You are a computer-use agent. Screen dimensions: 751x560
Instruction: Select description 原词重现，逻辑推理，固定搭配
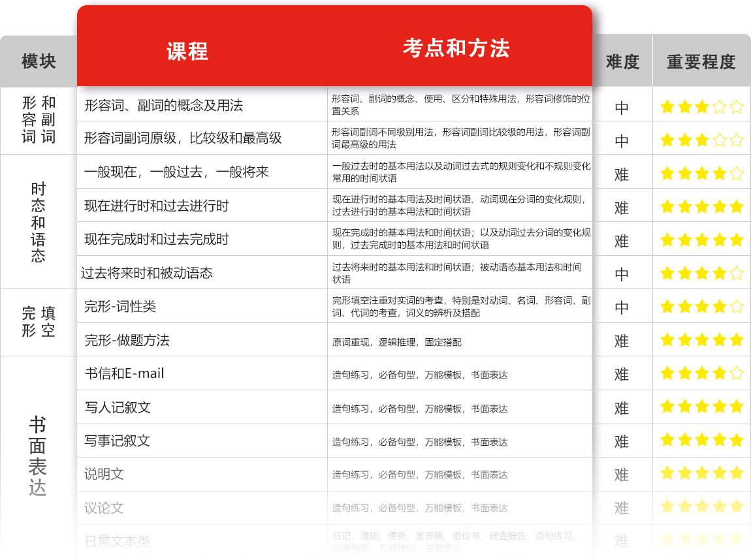point(396,342)
